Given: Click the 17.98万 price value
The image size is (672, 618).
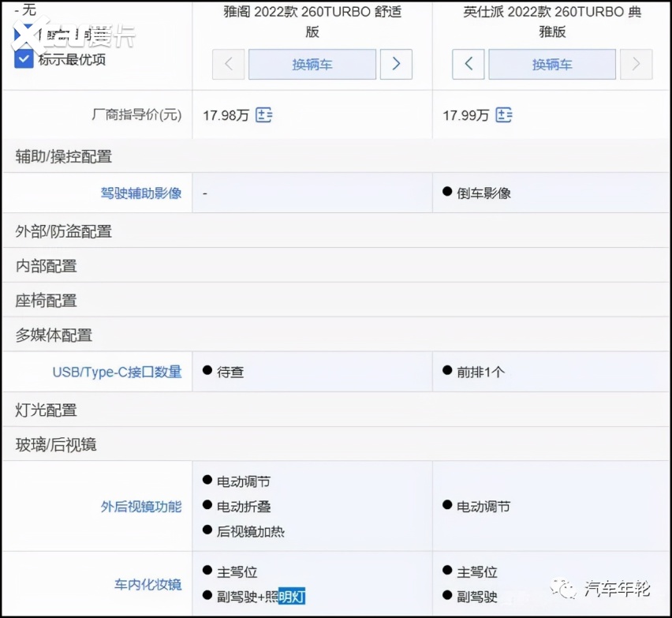Looking at the screenshot, I should (226, 115).
